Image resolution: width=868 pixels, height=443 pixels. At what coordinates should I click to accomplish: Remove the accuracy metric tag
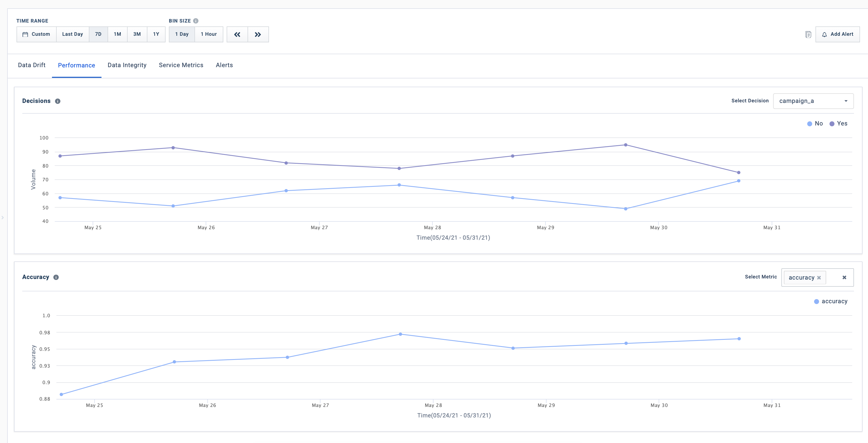819,278
